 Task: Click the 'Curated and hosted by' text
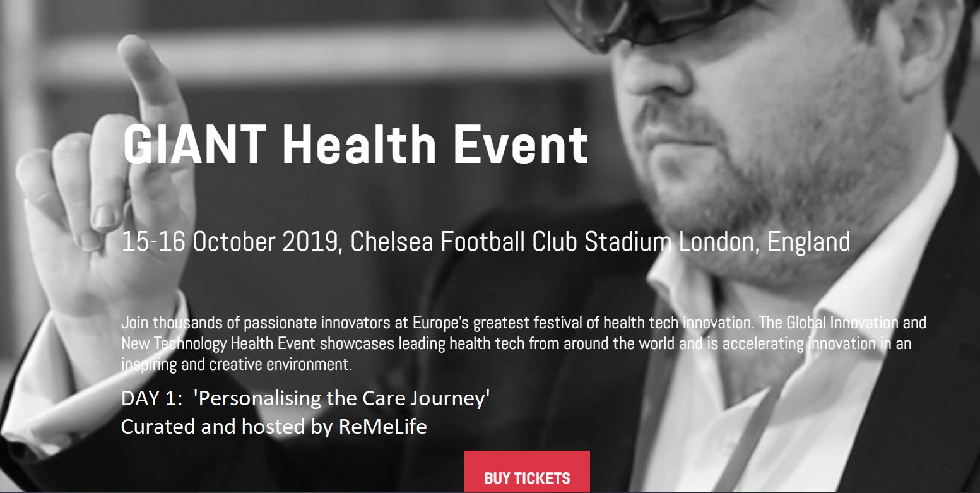(x=220, y=427)
